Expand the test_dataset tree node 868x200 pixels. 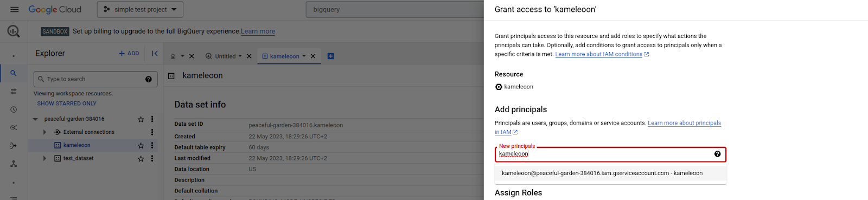(x=44, y=158)
